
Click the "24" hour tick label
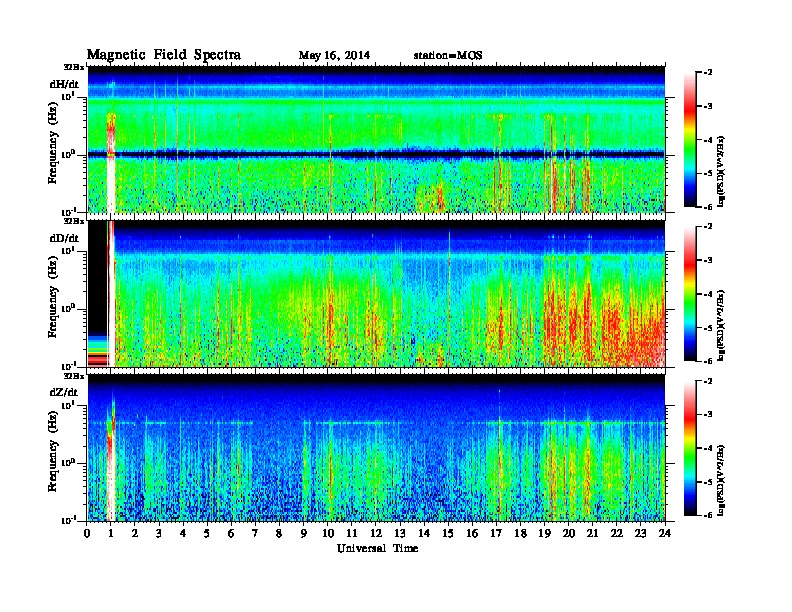[x=665, y=533]
